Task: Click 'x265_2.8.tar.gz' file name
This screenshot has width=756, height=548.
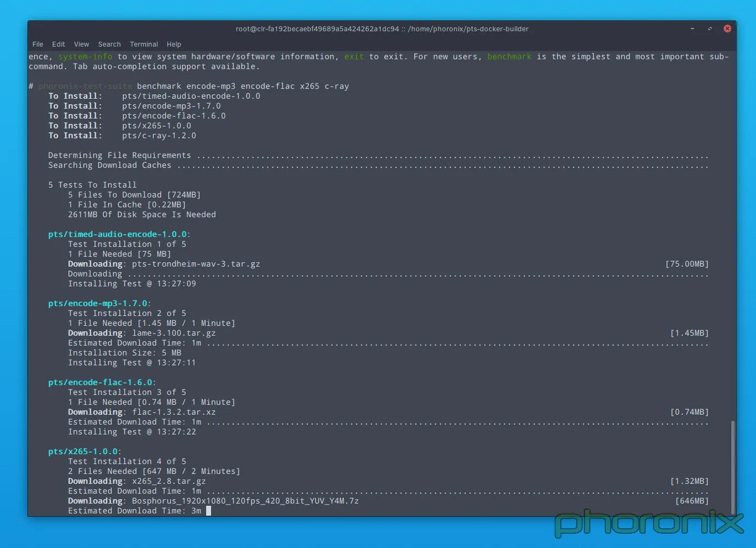Action: 169,481
